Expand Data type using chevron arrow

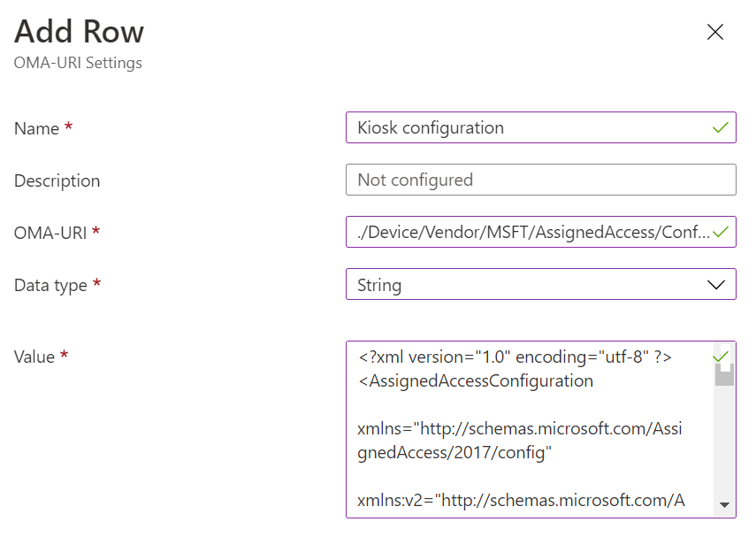716,285
